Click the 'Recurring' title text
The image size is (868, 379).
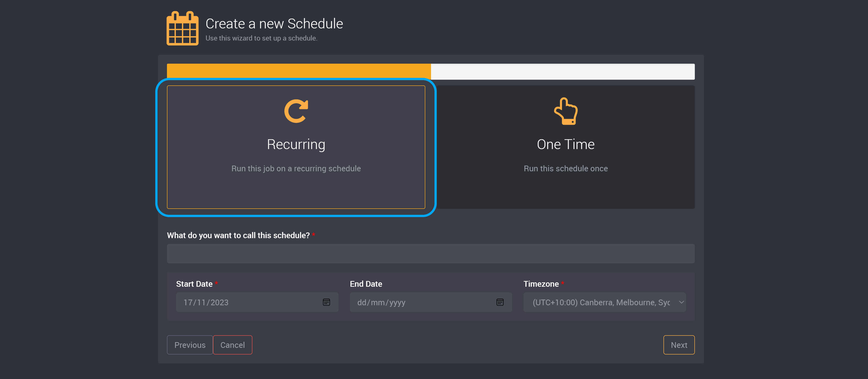[x=296, y=145]
